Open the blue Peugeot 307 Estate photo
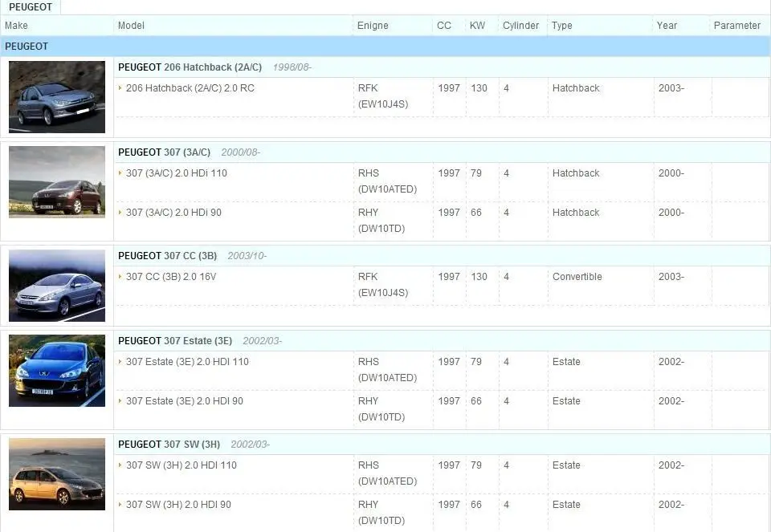 (x=57, y=371)
